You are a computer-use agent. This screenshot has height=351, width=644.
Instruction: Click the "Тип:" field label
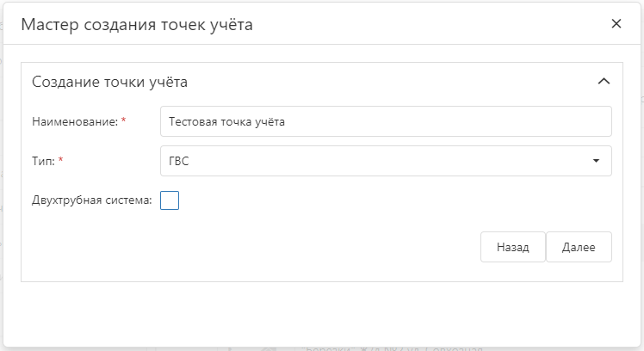coord(42,161)
